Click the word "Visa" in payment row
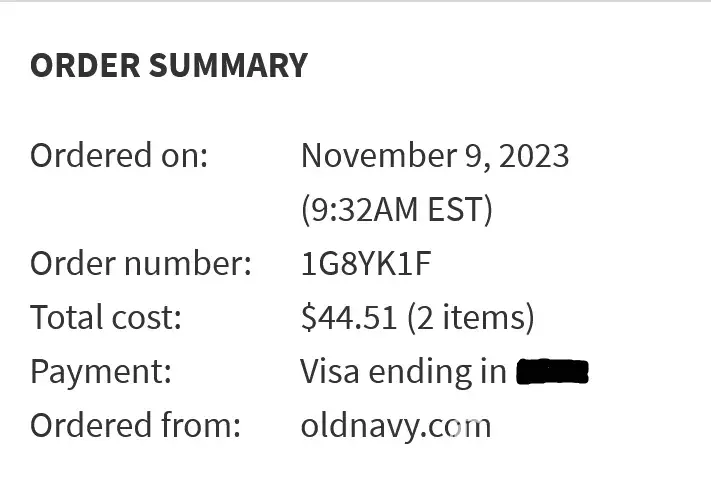711x482 pixels. (330, 372)
